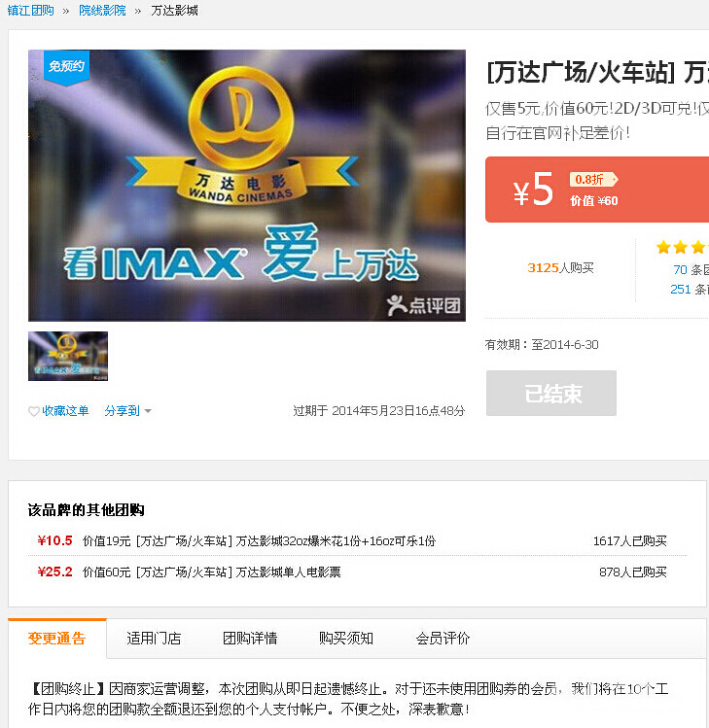Click the 已结束 button
The height and width of the screenshot is (728, 709).
(x=550, y=394)
